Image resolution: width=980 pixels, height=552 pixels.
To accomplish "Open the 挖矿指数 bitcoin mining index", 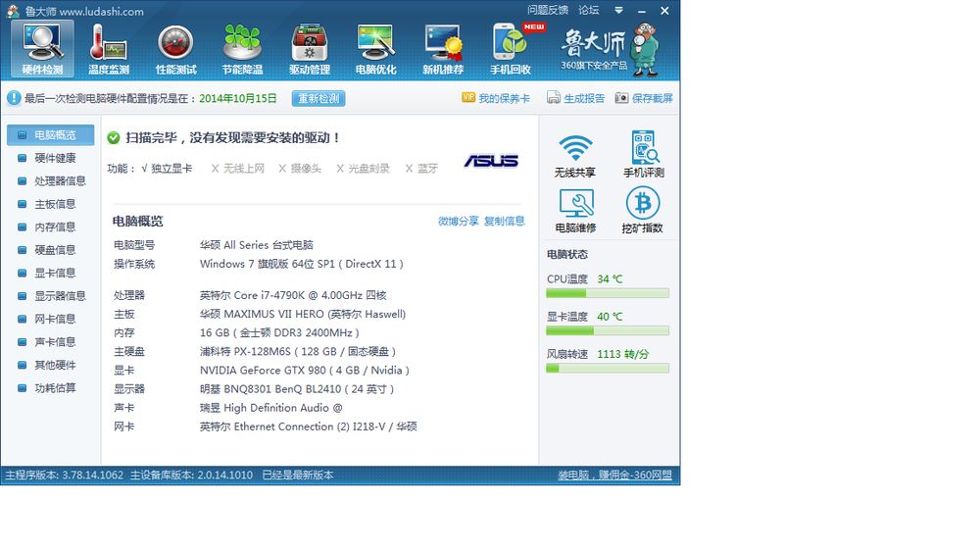I will (x=643, y=211).
